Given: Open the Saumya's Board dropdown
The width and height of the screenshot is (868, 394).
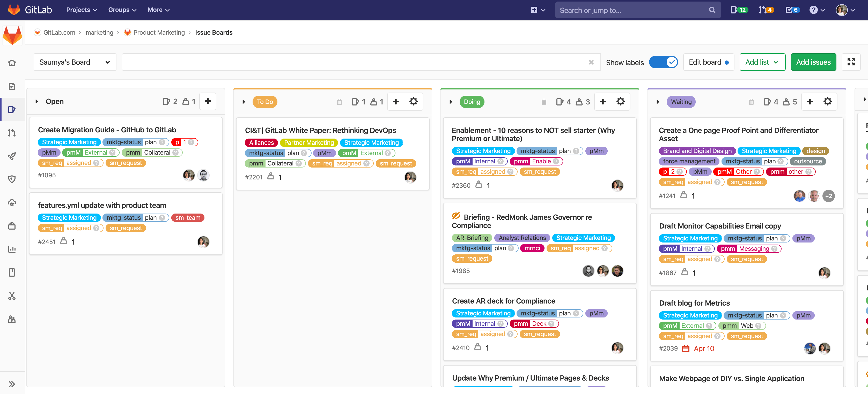Looking at the screenshot, I should click(x=75, y=62).
